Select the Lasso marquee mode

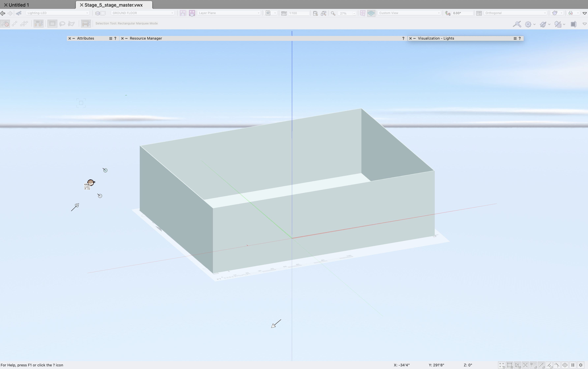[62, 23]
